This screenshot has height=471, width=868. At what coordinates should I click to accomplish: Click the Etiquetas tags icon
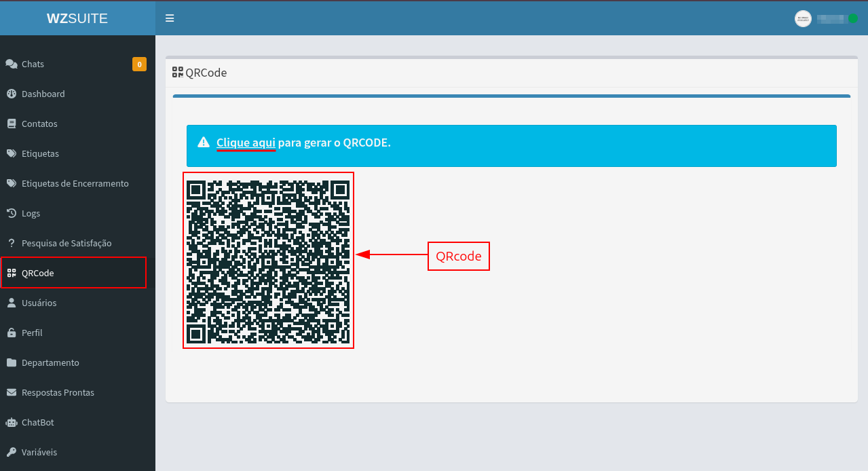(x=12, y=153)
